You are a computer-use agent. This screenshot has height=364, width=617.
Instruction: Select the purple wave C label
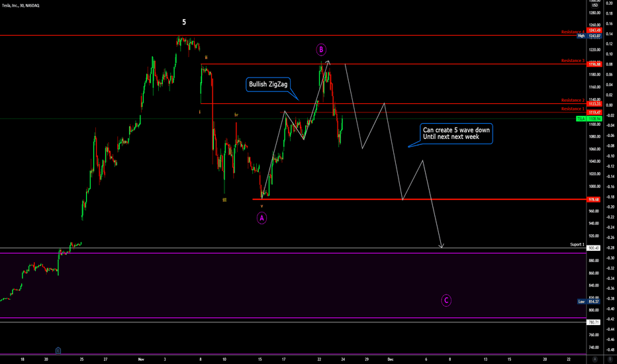446,300
